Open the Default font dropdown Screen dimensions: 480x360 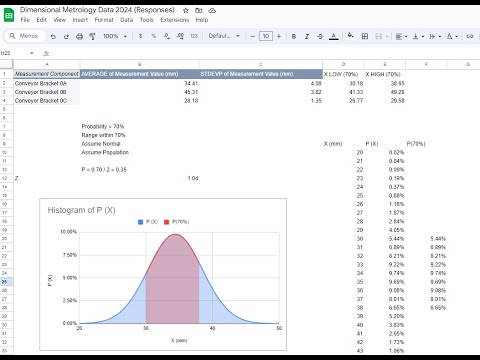(x=224, y=36)
